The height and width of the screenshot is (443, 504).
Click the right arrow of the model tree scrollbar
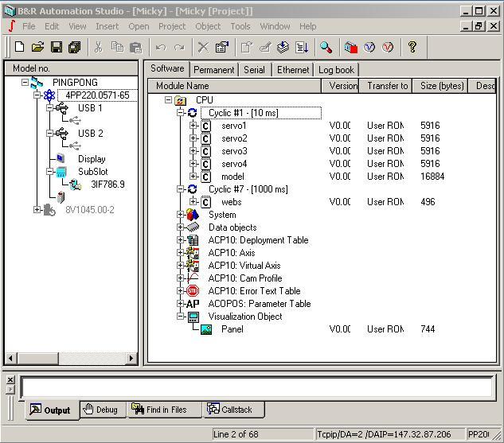(x=131, y=358)
